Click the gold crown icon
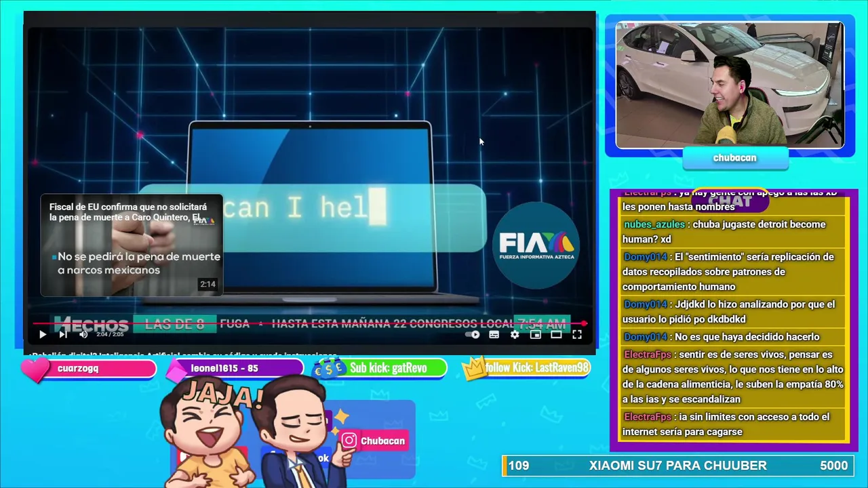This screenshot has width=868, height=488. pyautogui.click(x=475, y=367)
